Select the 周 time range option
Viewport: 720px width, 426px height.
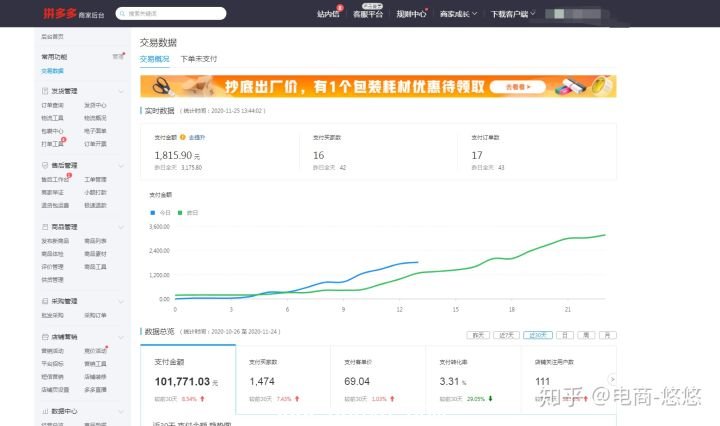point(586,335)
